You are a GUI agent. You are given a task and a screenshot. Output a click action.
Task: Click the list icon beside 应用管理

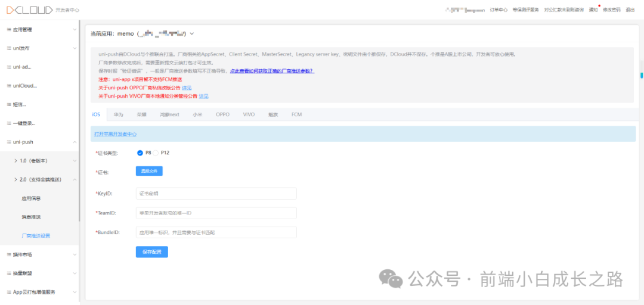click(x=9, y=30)
